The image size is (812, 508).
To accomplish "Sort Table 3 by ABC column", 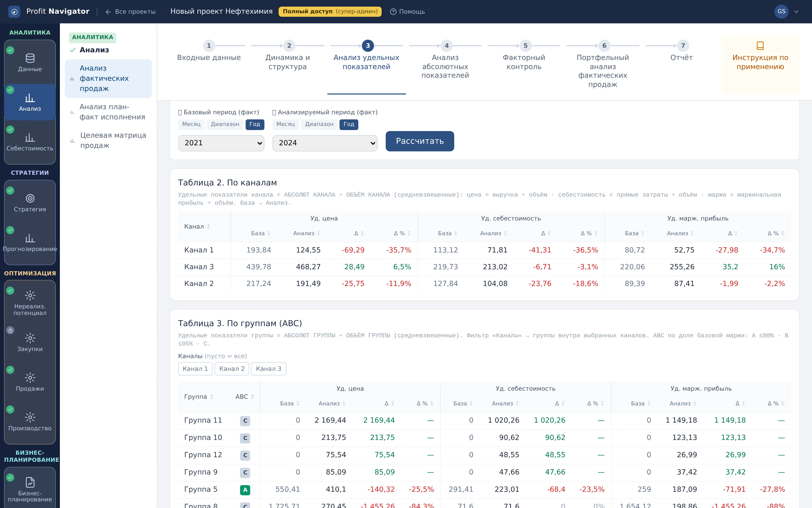I will [x=245, y=396].
